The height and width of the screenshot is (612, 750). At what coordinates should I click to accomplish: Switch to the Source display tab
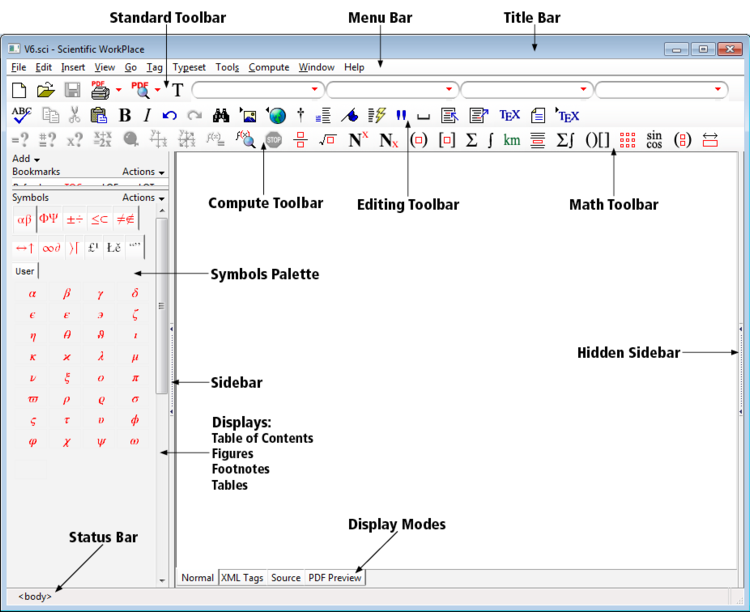click(x=286, y=578)
